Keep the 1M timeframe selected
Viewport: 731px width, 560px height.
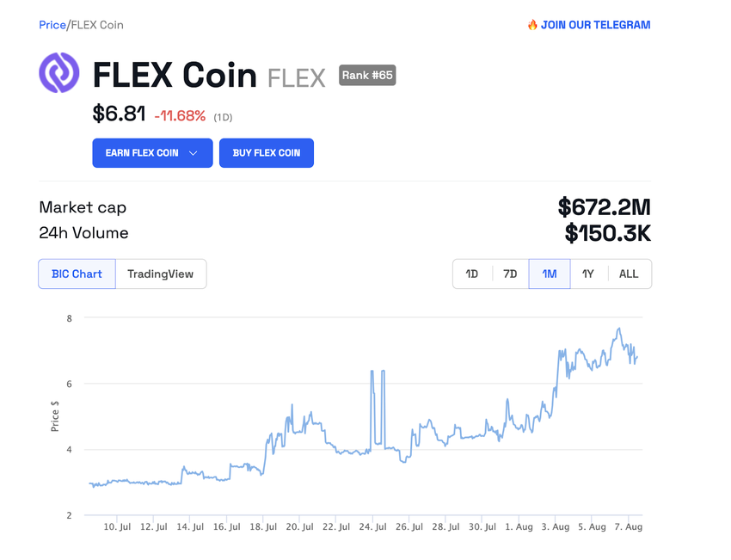pos(550,273)
